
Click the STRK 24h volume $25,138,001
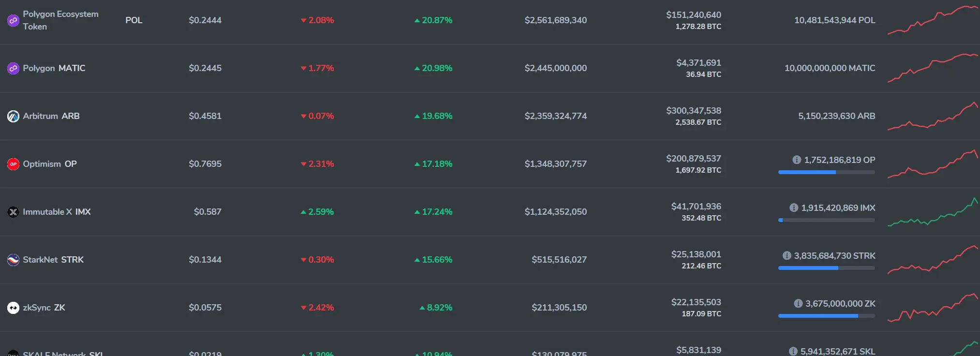(696, 254)
